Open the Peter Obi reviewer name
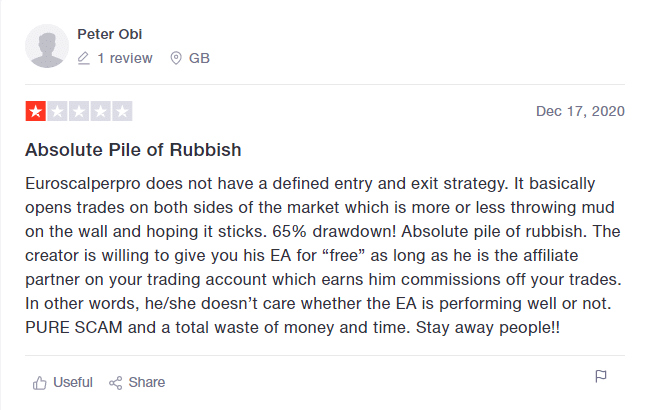Image resolution: width=646 pixels, height=410 pixels. [113, 34]
